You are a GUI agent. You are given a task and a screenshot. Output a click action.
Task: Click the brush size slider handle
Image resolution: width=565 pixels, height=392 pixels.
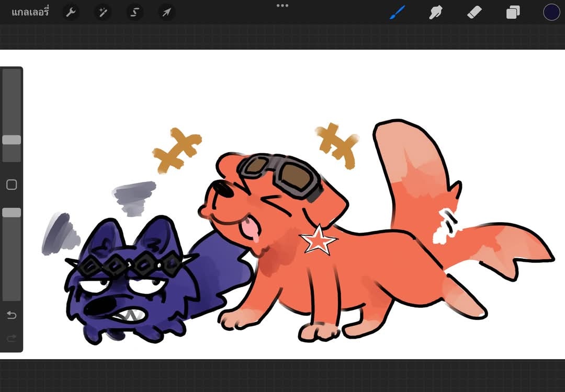12,140
